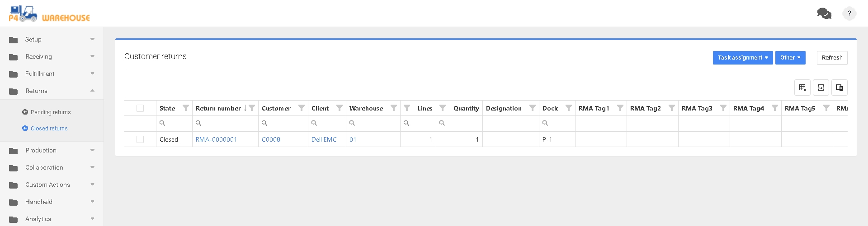
Task: Open the chat messages icon
Action: click(x=824, y=14)
